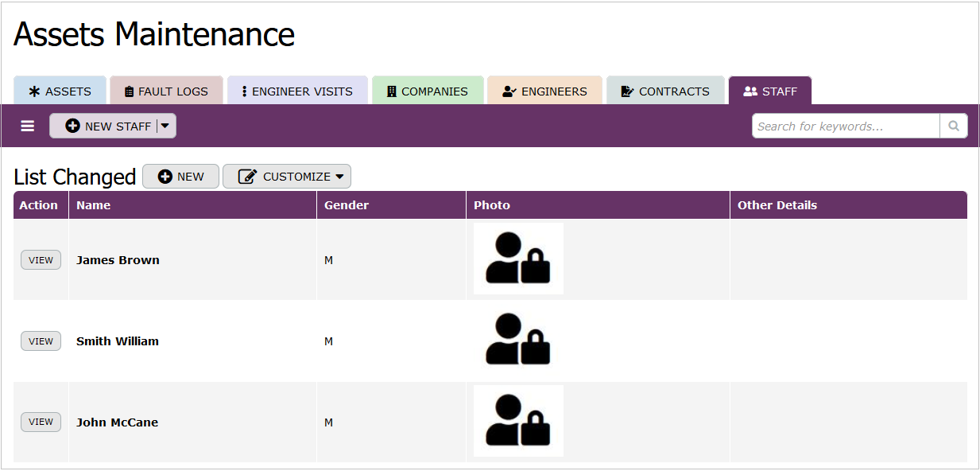Click James Brown's locked photo icon
The image size is (980, 471).
[x=518, y=259]
